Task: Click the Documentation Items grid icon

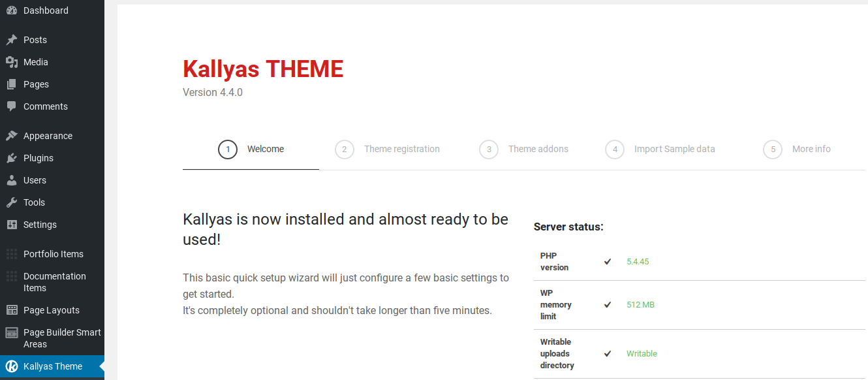Action: click(x=12, y=276)
